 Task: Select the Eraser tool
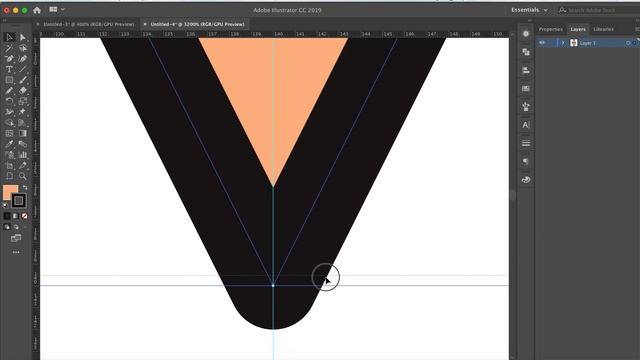[23, 91]
